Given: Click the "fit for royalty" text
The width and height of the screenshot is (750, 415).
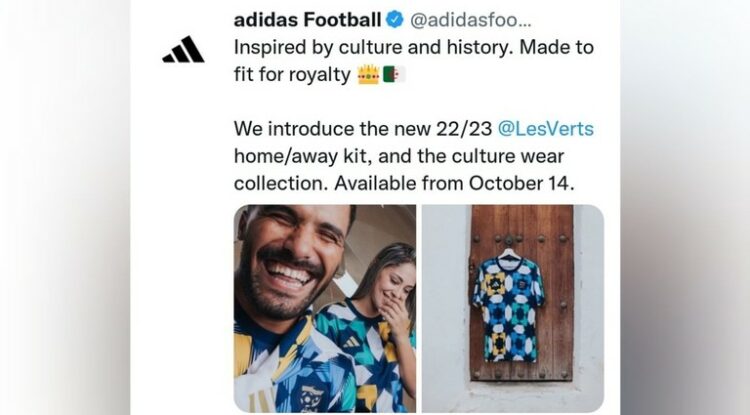Looking at the screenshot, I should [x=292, y=75].
